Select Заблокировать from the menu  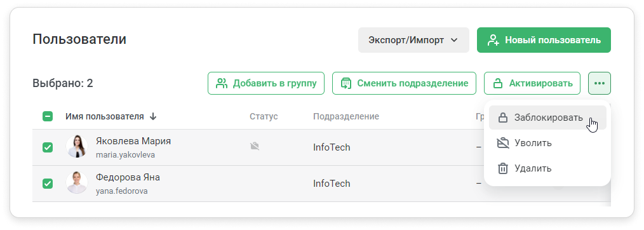(x=547, y=118)
